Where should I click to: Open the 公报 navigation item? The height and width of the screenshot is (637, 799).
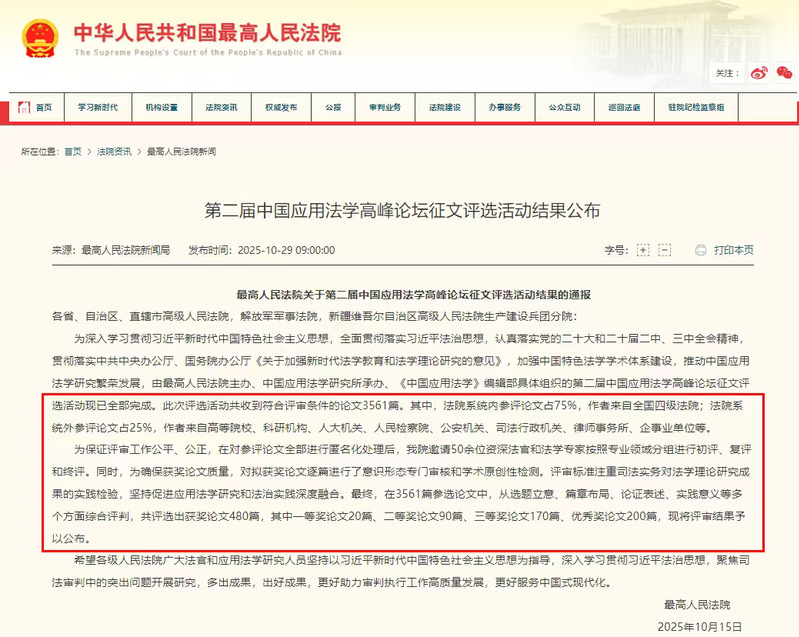(x=333, y=107)
